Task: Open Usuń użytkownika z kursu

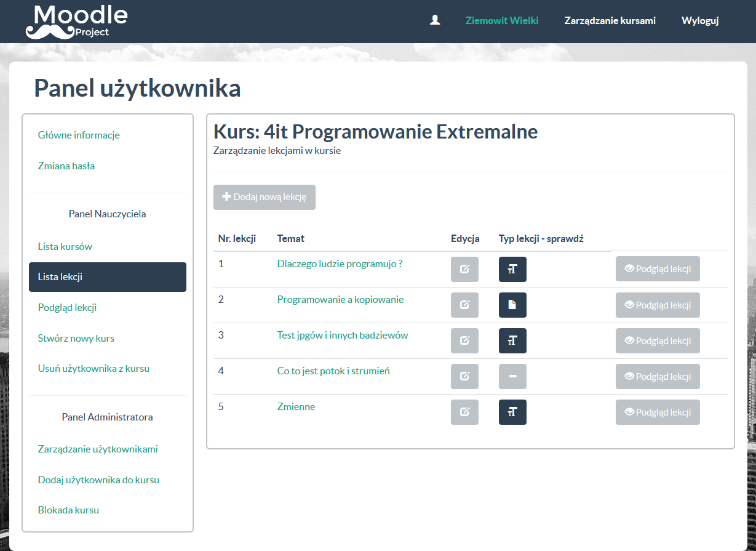Action: [x=94, y=369]
